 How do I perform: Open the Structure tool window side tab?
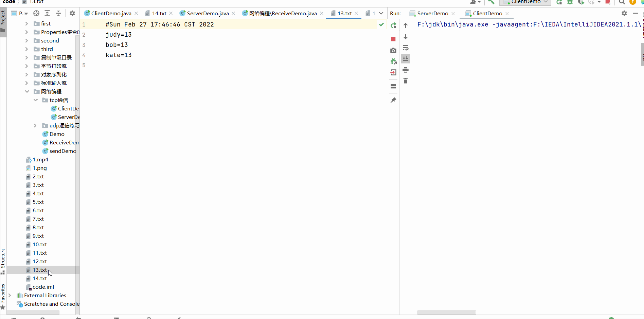click(3, 261)
